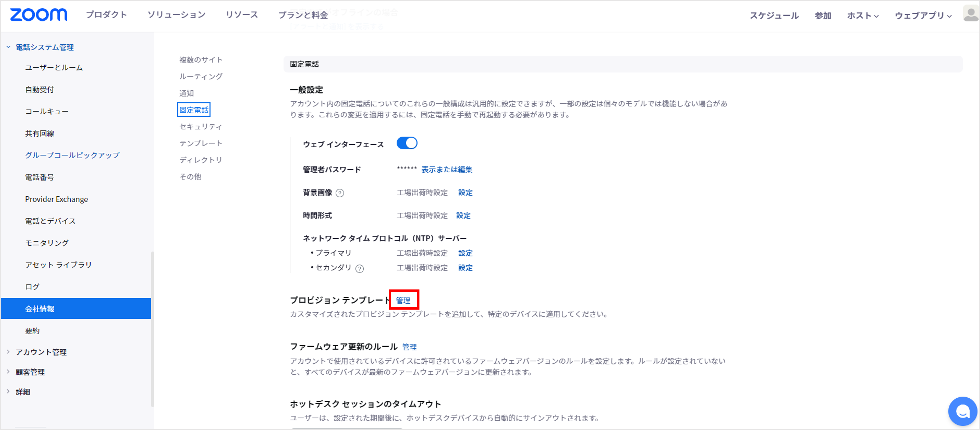Viewport: 980px width, 430px height.
Task: Open ユーザーとルーム in sidebar
Action: click(54, 67)
